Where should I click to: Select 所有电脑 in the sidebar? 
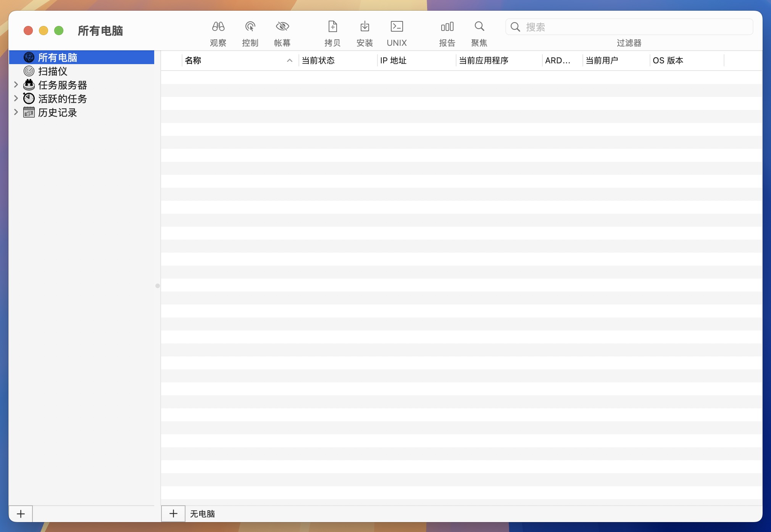[82, 57]
